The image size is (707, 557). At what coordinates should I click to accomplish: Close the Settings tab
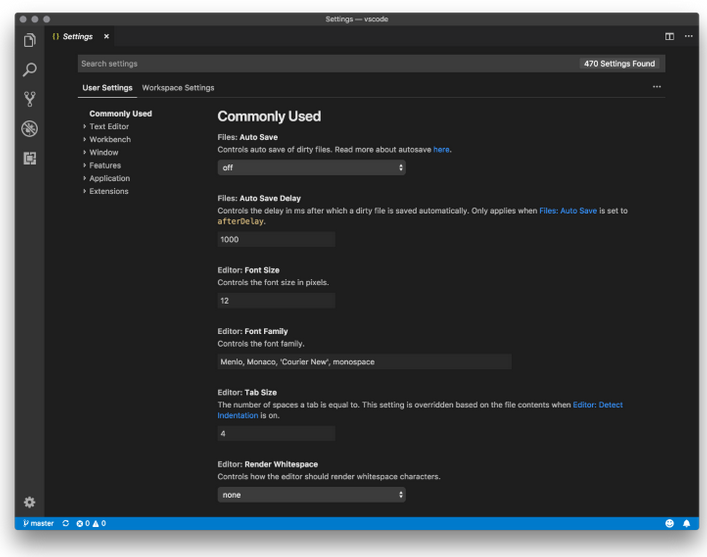tap(106, 37)
